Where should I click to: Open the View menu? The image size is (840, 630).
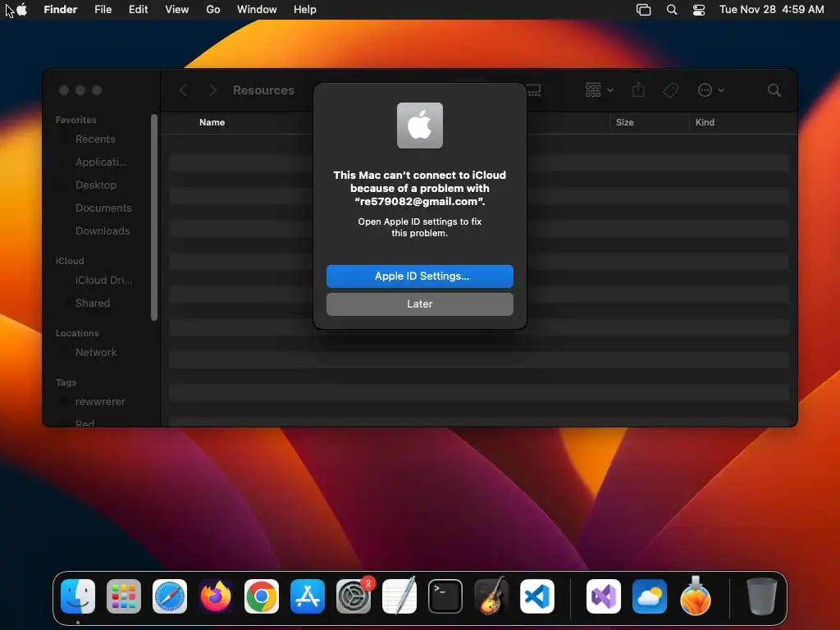pos(177,10)
